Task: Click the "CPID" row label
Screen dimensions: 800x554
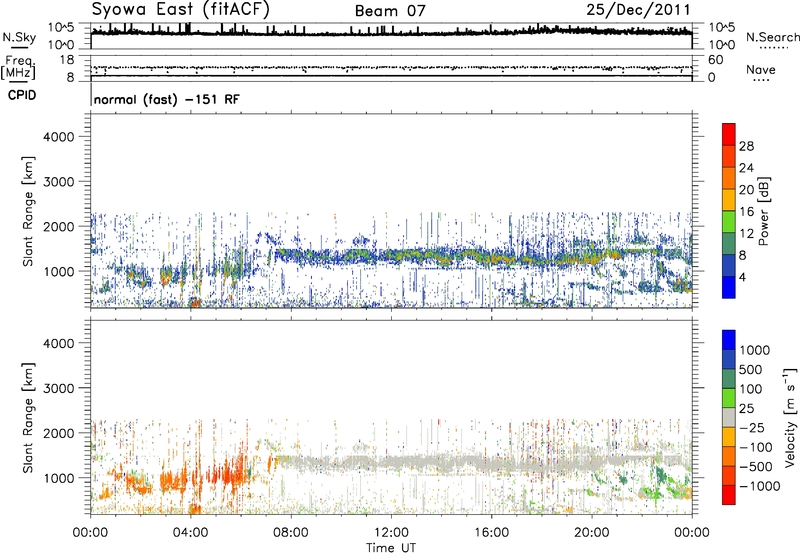Action: 22,95
